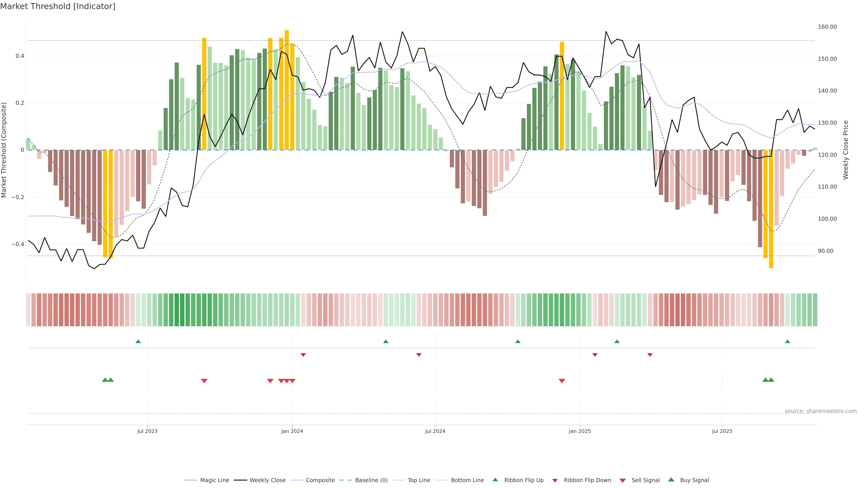This screenshot has width=868, height=488.
Task: Click the ribbon flip up marker before Jul 2023
Action: tap(138, 342)
